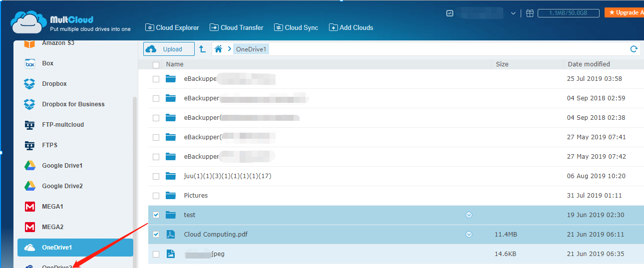Open the task activity monitor icon
This screenshot has width=644, height=268.
pos(450,13)
